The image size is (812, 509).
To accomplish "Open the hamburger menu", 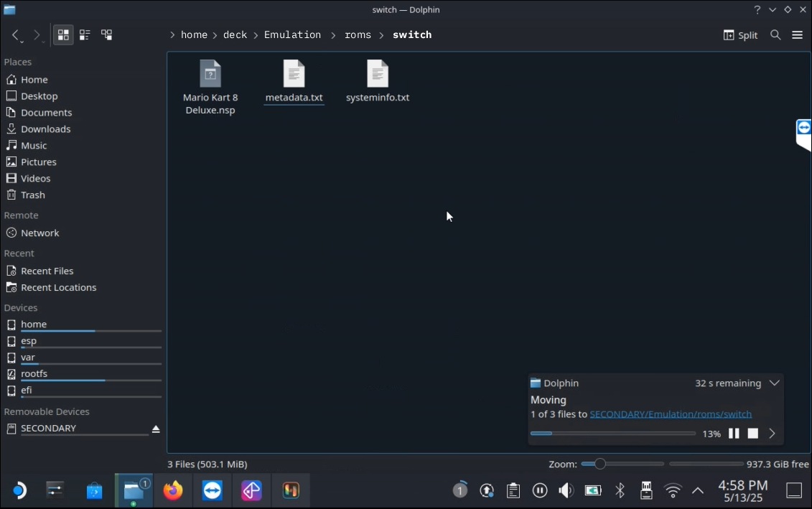I will point(797,34).
